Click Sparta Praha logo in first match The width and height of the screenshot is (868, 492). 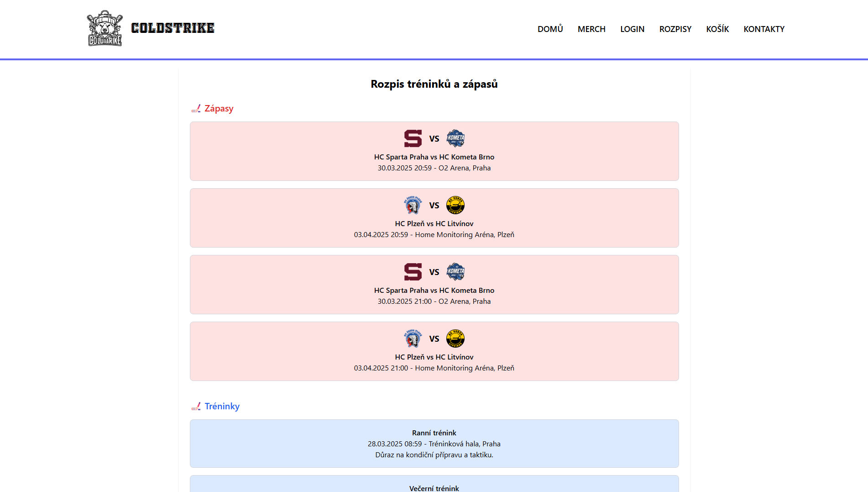click(413, 138)
